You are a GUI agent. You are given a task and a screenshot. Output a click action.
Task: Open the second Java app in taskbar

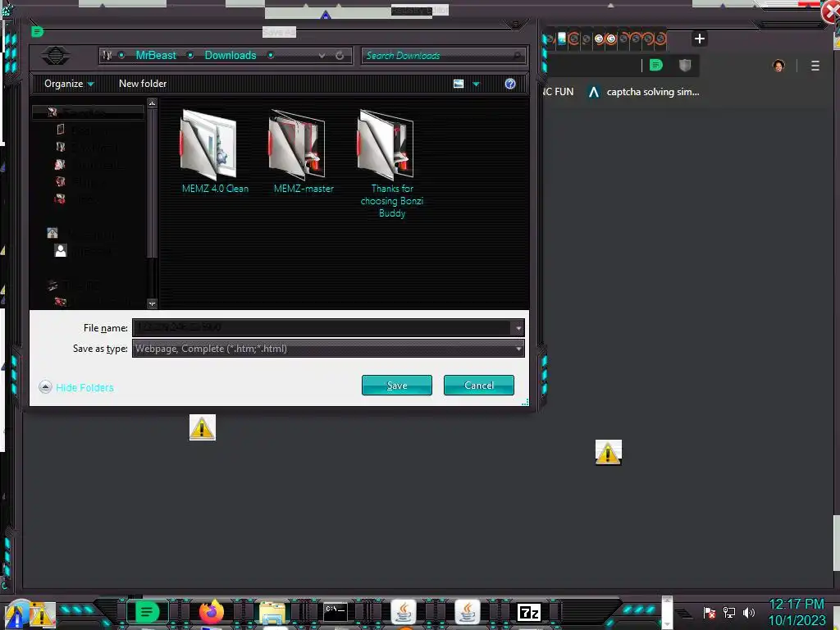[x=467, y=611]
